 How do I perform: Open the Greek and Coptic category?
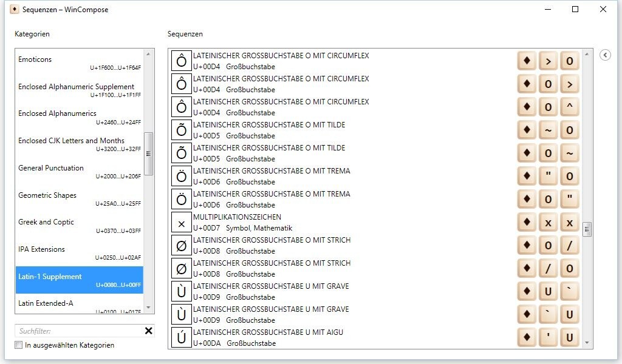(80, 226)
